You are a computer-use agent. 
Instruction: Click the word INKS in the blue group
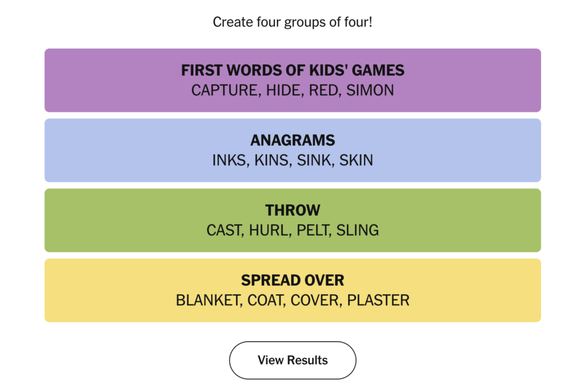point(228,160)
